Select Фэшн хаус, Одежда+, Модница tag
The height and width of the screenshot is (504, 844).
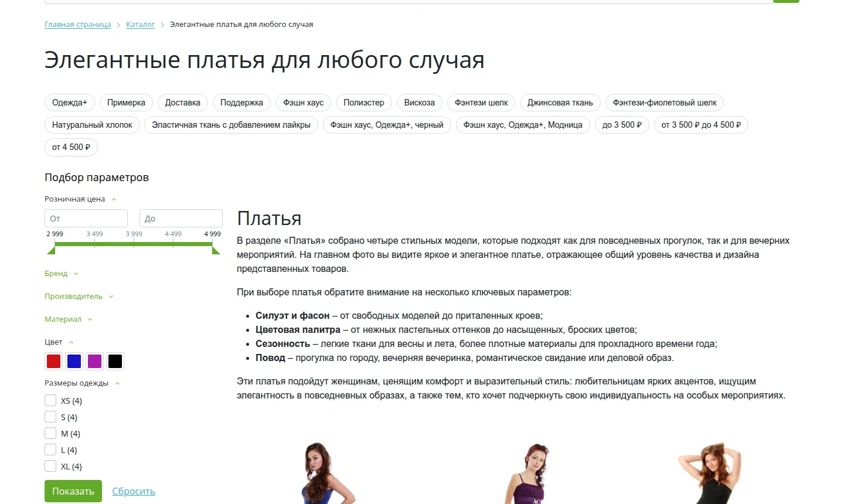pyautogui.click(x=523, y=125)
